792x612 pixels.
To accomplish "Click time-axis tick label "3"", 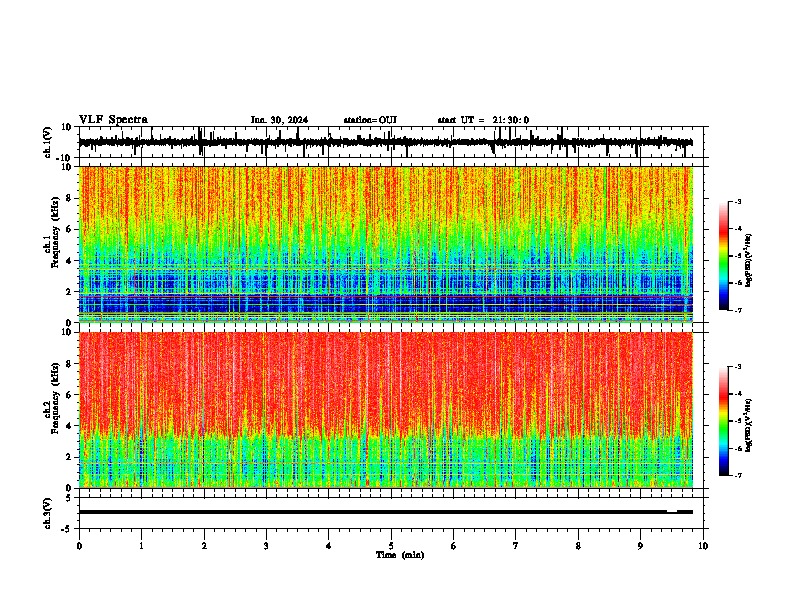I will (266, 546).
